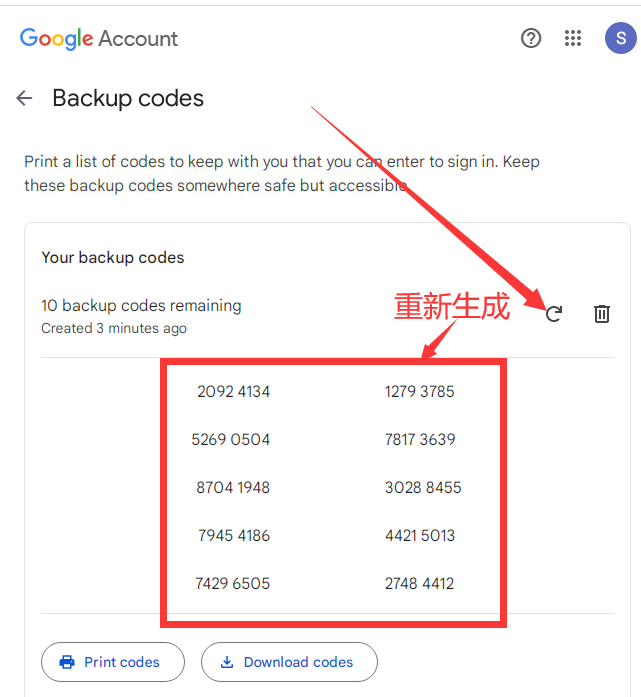Select backup code 2092 4134
This screenshot has width=641, height=697.
pos(233,392)
